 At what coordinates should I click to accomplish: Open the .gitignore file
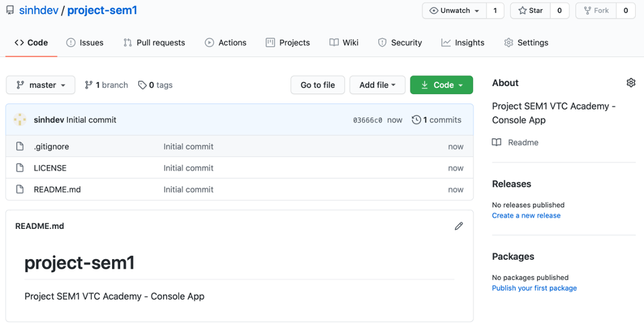(x=52, y=147)
